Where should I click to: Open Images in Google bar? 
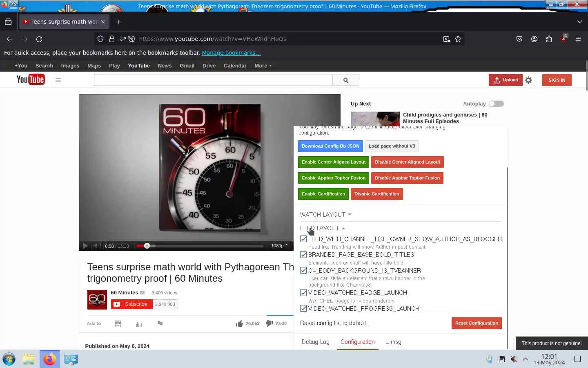point(70,66)
